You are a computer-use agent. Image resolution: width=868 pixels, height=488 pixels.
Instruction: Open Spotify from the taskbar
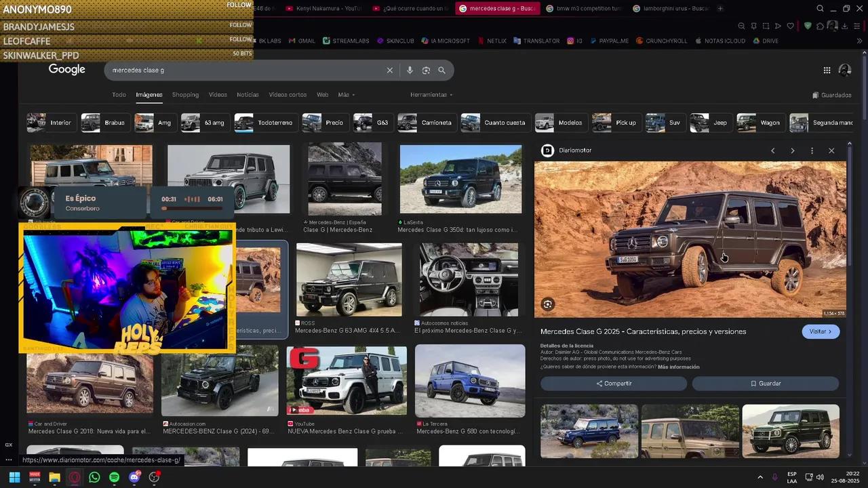114,477
